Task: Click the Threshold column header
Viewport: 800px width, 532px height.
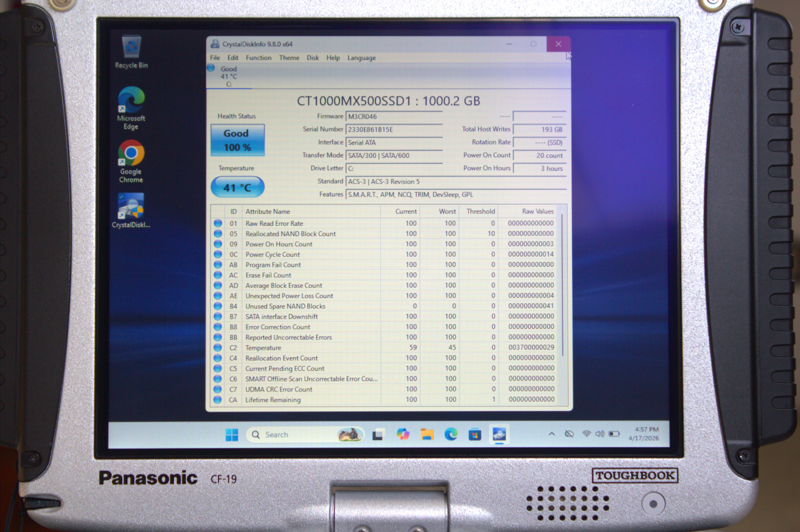Action: tap(479, 212)
